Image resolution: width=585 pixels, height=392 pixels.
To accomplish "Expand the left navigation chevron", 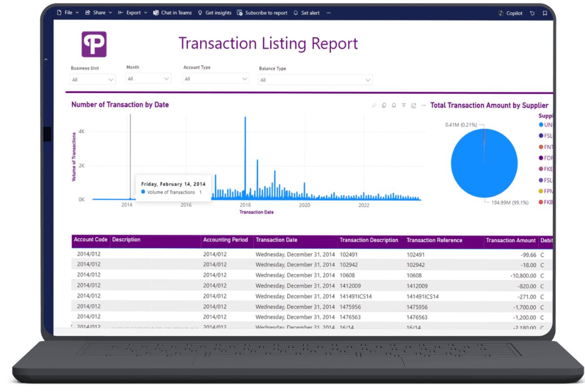I will click(x=46, y=59).
